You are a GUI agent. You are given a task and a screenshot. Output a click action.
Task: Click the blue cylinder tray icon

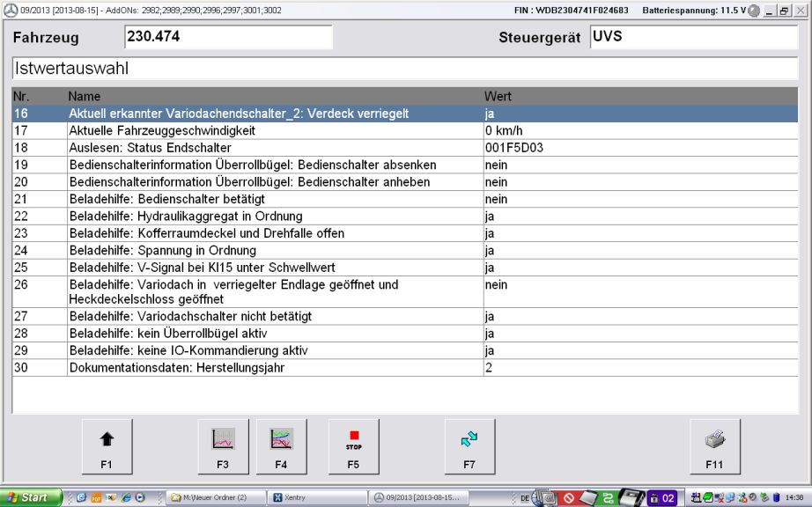pyautogui.click(x=776, y=497)
